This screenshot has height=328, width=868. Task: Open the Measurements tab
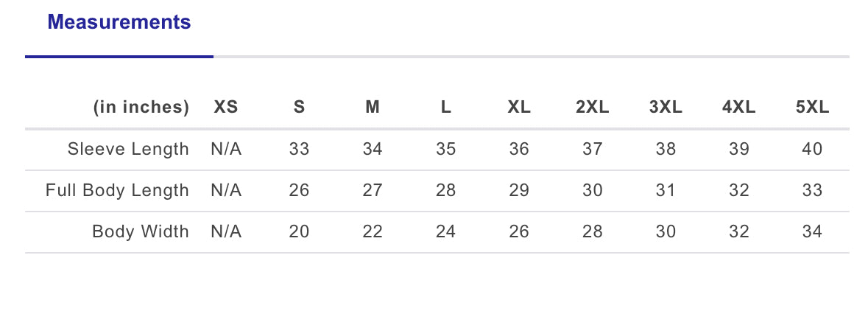(x=119, y=23)
